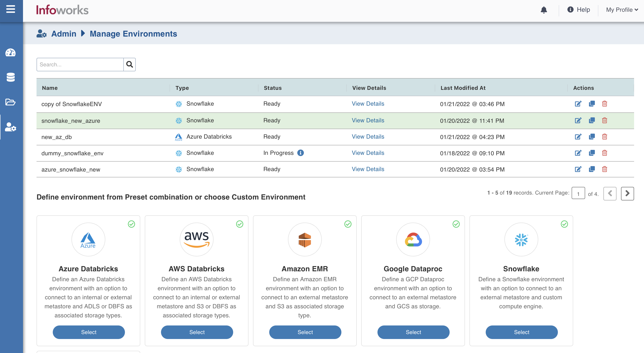
Task: Delete new_az_db environment
Action: pos(605,137)
